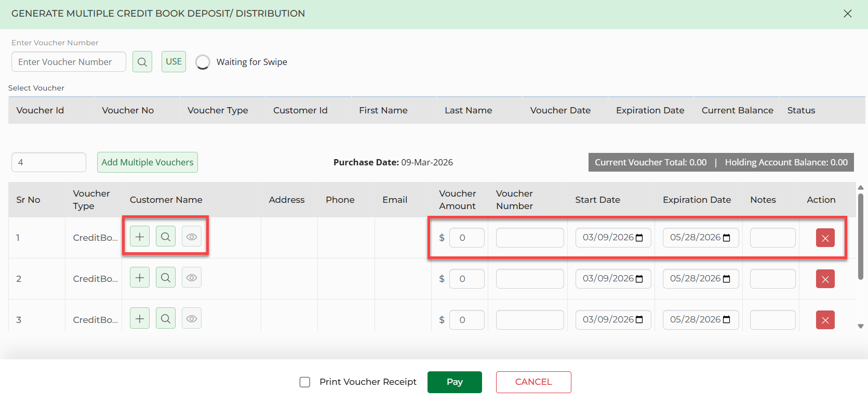Viewport: 868px width, 402px height.
Task: Add customer with plus icon in row 1
Action: pos(140,237)
